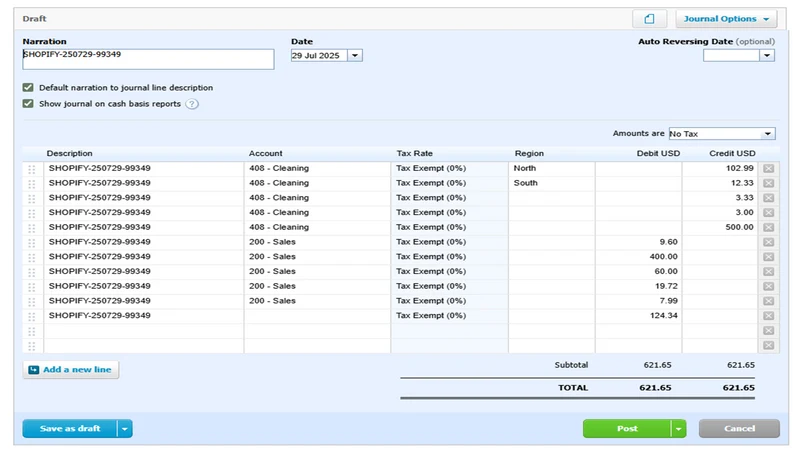Click the Cancel button
Screen dimensions: 800x450
pyautogui.click(x=739, y=429)
